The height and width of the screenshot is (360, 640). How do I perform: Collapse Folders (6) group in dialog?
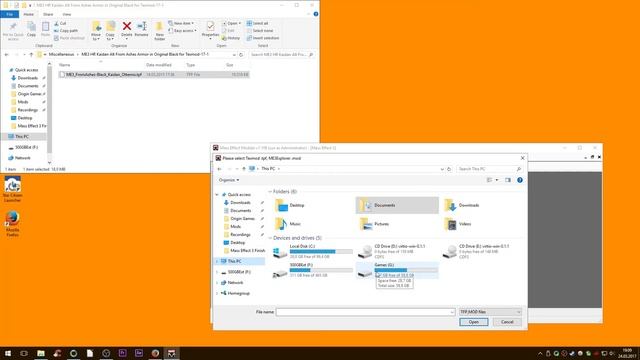coord(270,191)
